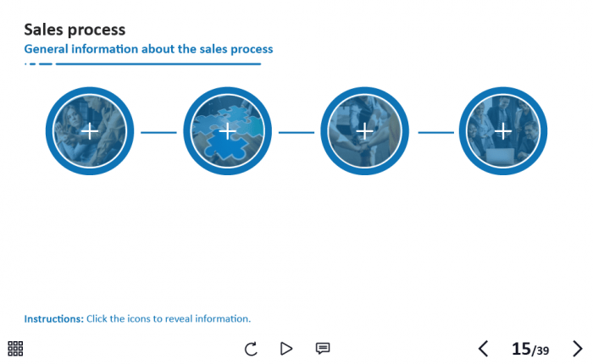Select the "Sales process" title
Image resolution: width=593 pixels, height=364 pixels.
click(x=75, y=30)
